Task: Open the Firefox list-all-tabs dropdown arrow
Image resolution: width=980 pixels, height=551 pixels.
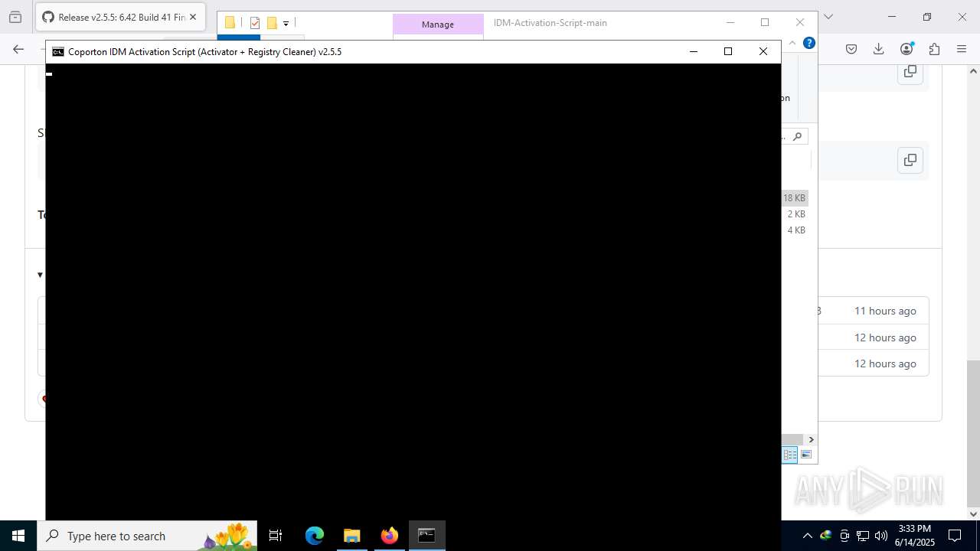Action: tap(828, 17)
